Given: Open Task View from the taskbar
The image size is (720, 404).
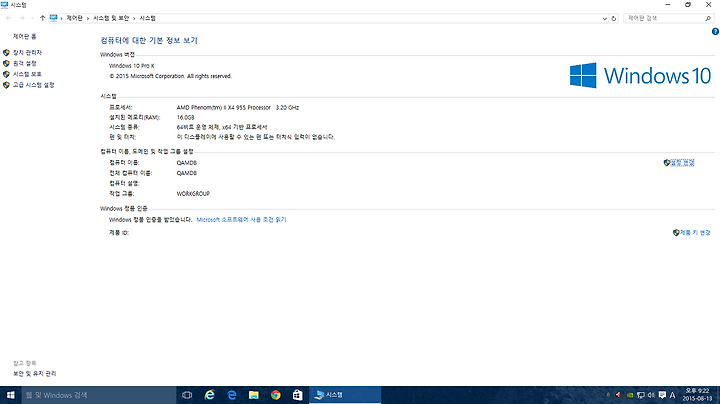Looking at the screenshot, I should point(187,395).
